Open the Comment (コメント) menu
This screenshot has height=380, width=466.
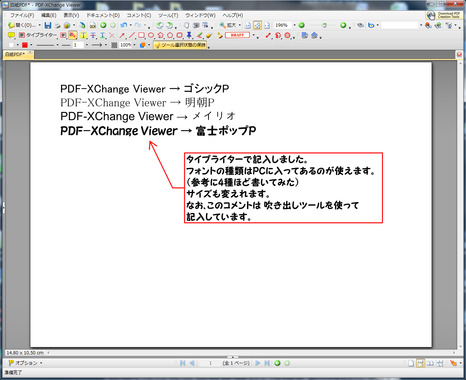[x=139, y=15]
